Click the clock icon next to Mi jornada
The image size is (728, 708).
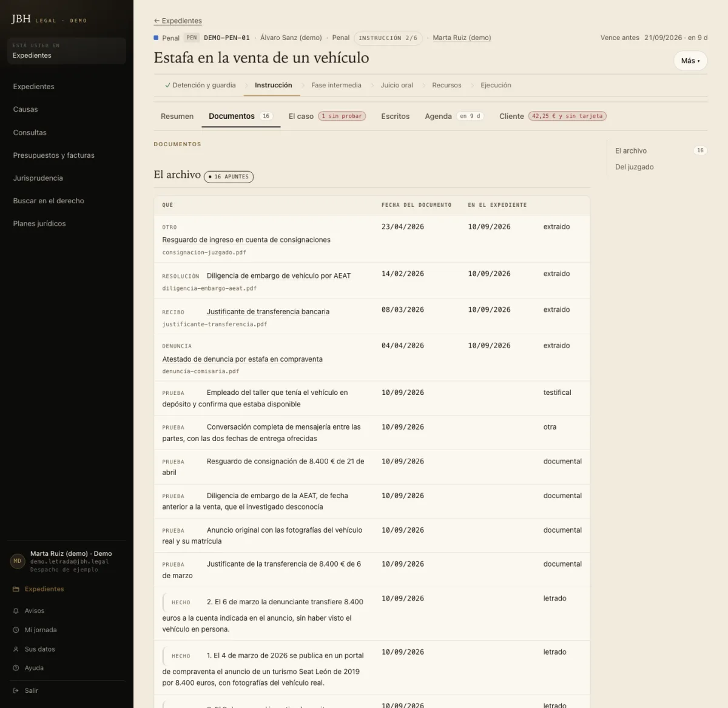[x=16, y=630]
